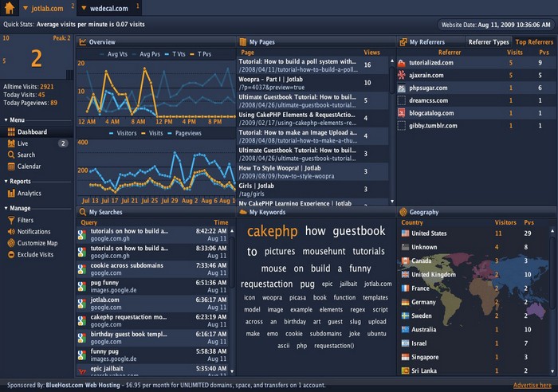Toggle the Avg Vts legend series
Viewport: 558px width, 392px height.
pyautogui.click(x=113, y=54)
